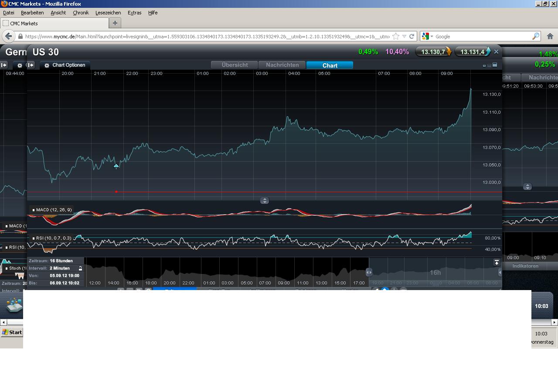Switch to the Übersicht tab
Screen dimensions: 558x392
point(235,65)
